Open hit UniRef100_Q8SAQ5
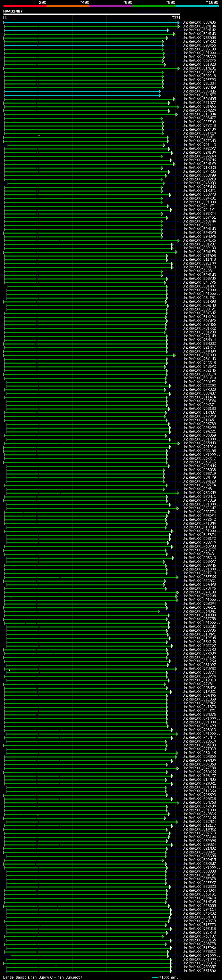The height and width of the screenshot is (980, 222). 199,23
